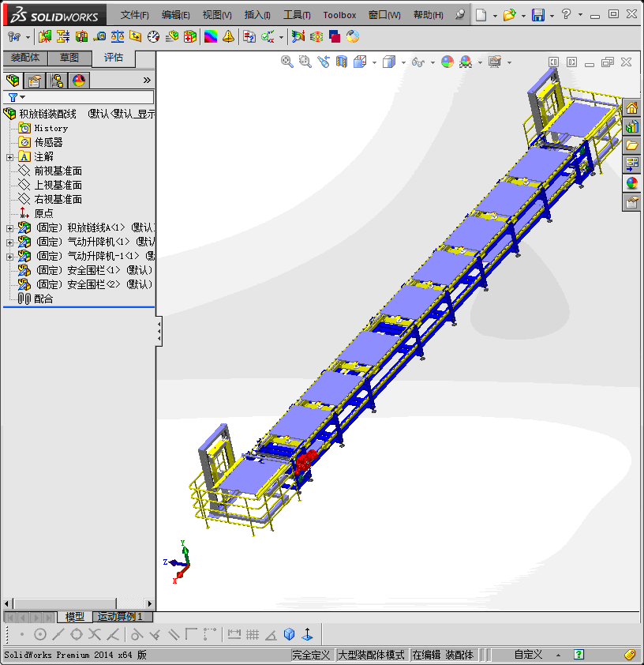Open the Hide/Show Items dropdown arrow
This screenshot has width=644, height=665.
432,62
